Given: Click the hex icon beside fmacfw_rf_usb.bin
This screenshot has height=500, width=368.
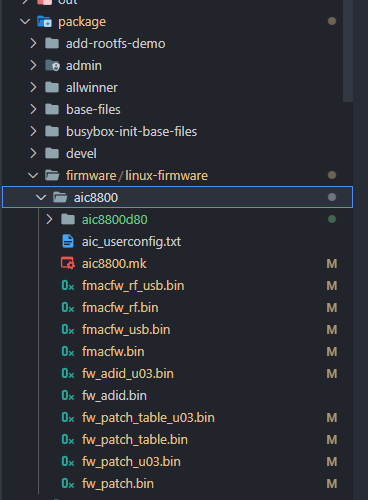Looking at the screenshot, I should [x=68, y=285].
